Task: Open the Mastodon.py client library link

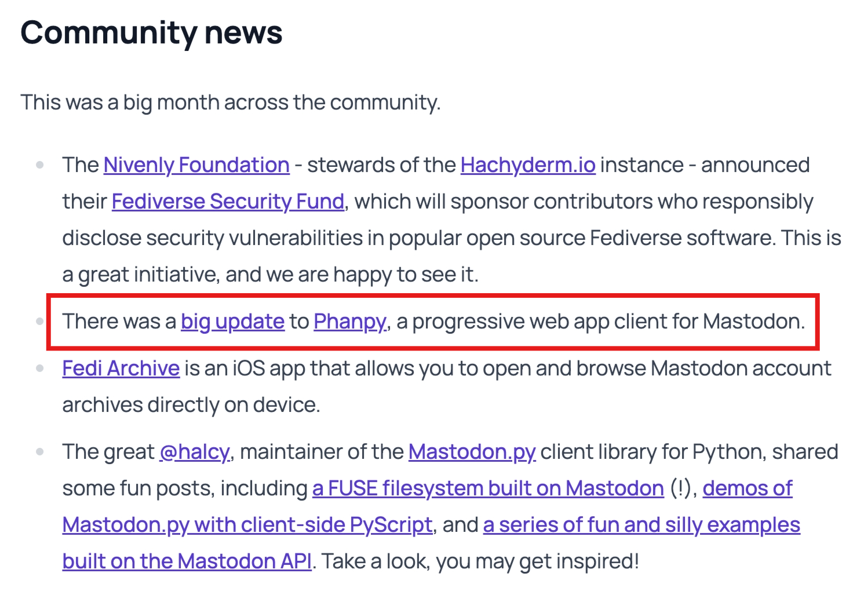Action: (x=472, y=452)
